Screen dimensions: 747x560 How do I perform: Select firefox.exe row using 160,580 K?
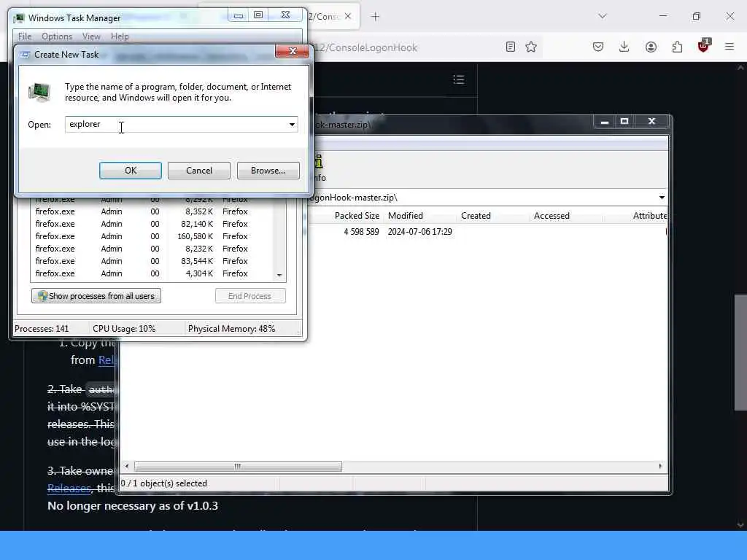(152, 236)
